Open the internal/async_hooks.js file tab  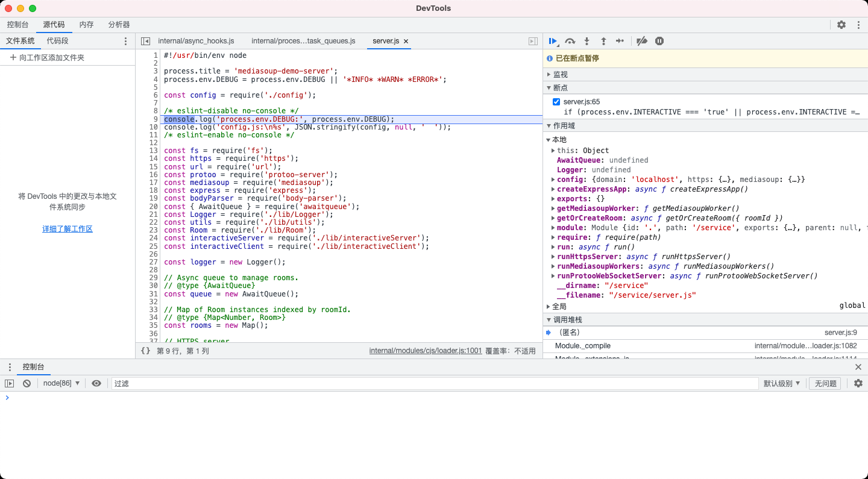[196, 41]
